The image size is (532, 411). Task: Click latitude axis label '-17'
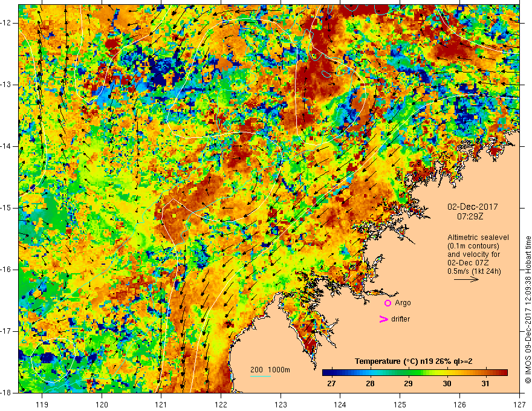click(6, 331)
